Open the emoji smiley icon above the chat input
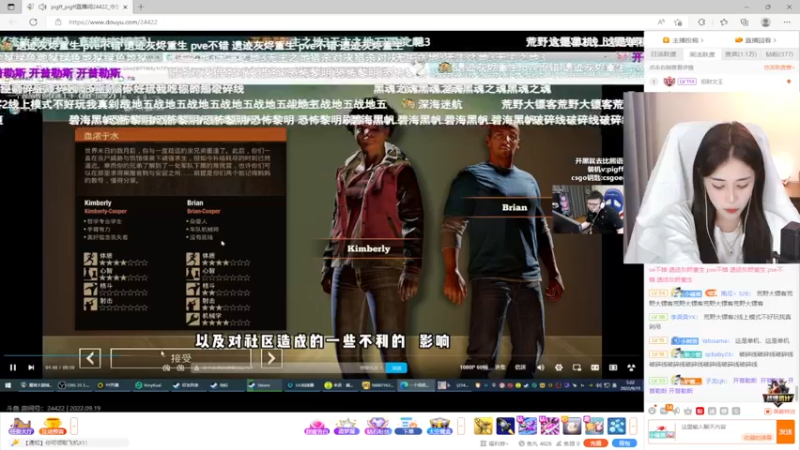Viewport: 800px width, 450px height. click(x=652, y=410)
